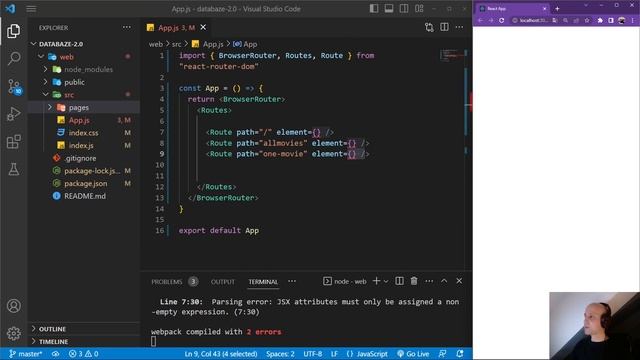The width and height of the screenshot is (640, 360).
Task: Open changes compare icon in editor toolbar
Action: [x=429, y=27]
